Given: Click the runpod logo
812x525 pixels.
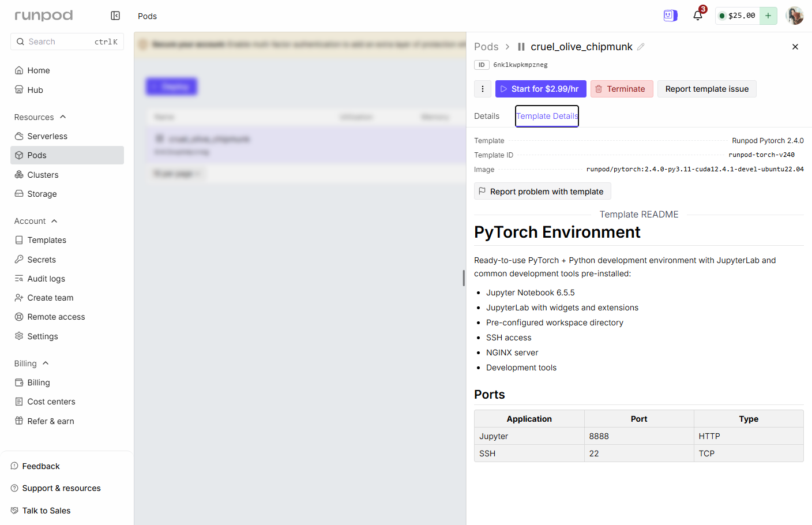Looking at the screenshot, I should [x=44, y=16].
